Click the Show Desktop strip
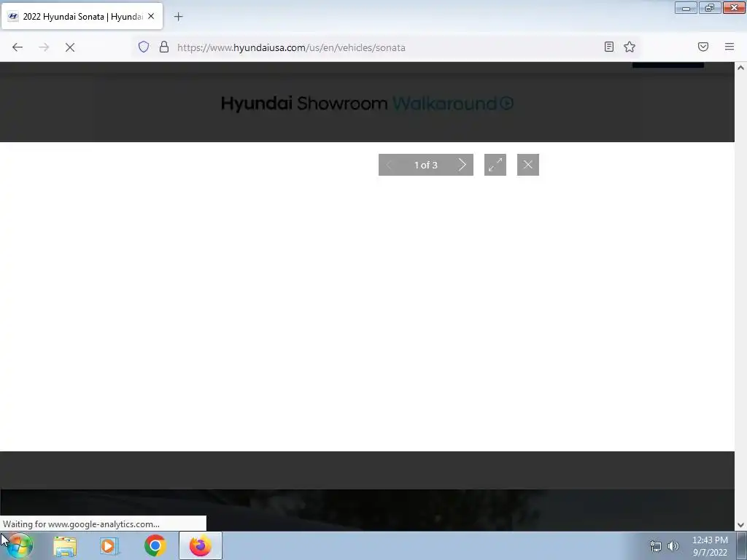 tap(742, 545)
